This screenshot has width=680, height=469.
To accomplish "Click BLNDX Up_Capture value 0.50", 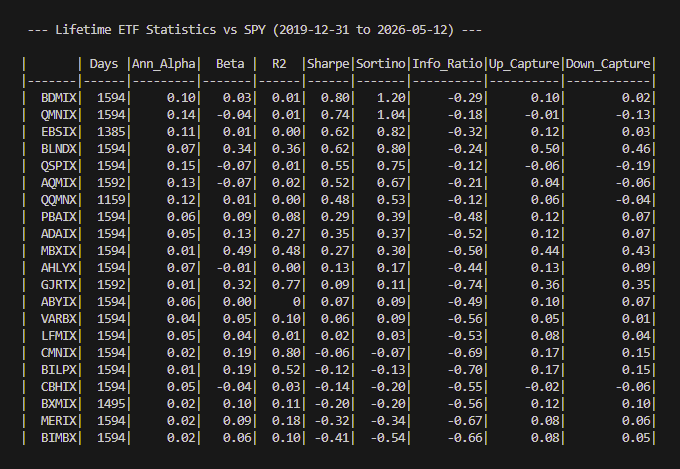I will (x=545, y=149).
